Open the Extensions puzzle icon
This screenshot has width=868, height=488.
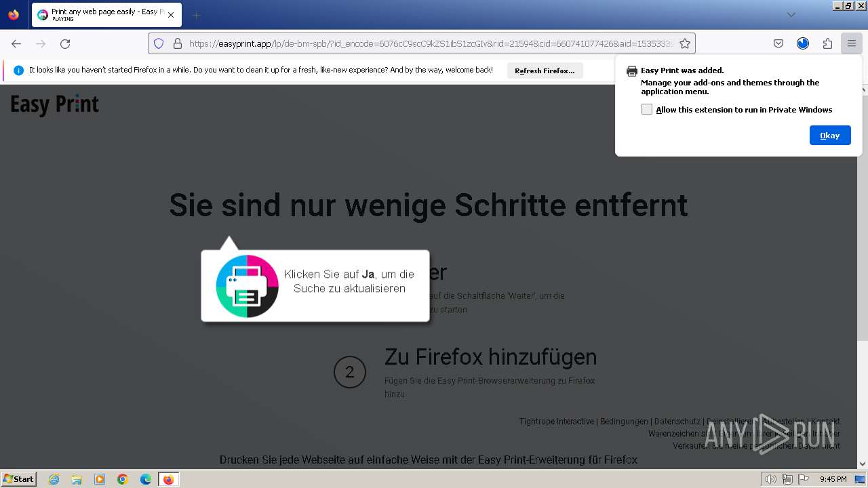tap(827, 43)
